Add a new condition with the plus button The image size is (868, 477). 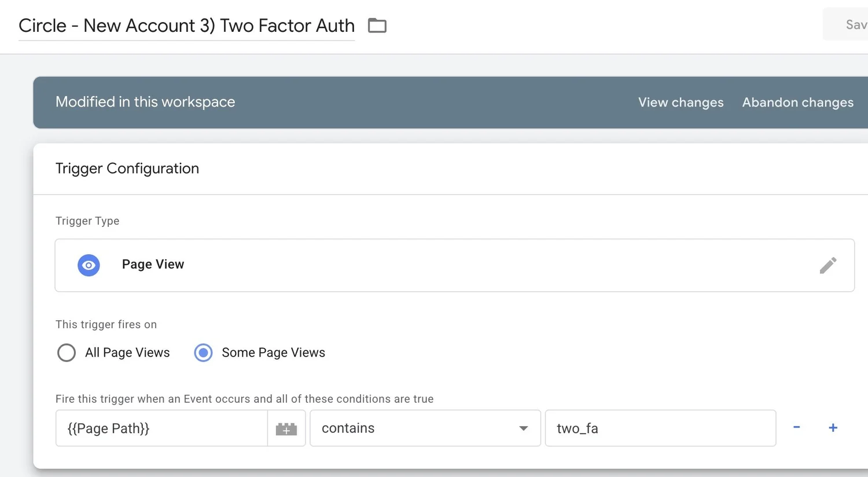(833, 428)
